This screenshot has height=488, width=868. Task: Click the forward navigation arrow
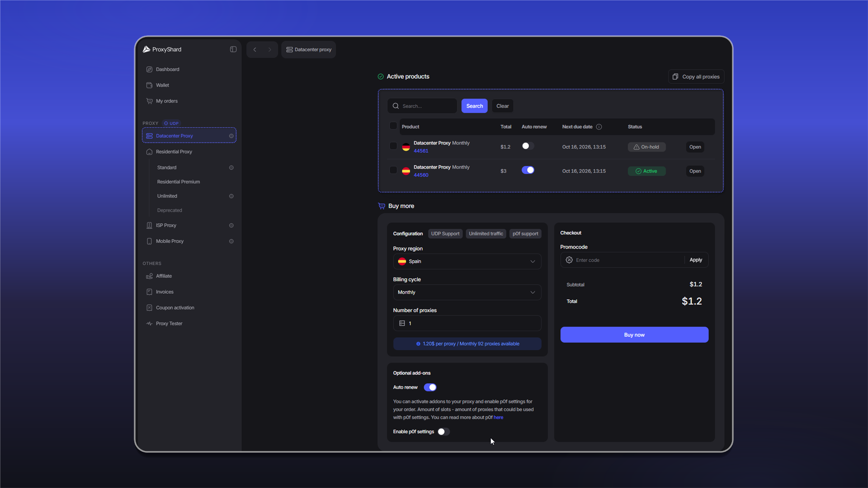click(x=270, y=50)
